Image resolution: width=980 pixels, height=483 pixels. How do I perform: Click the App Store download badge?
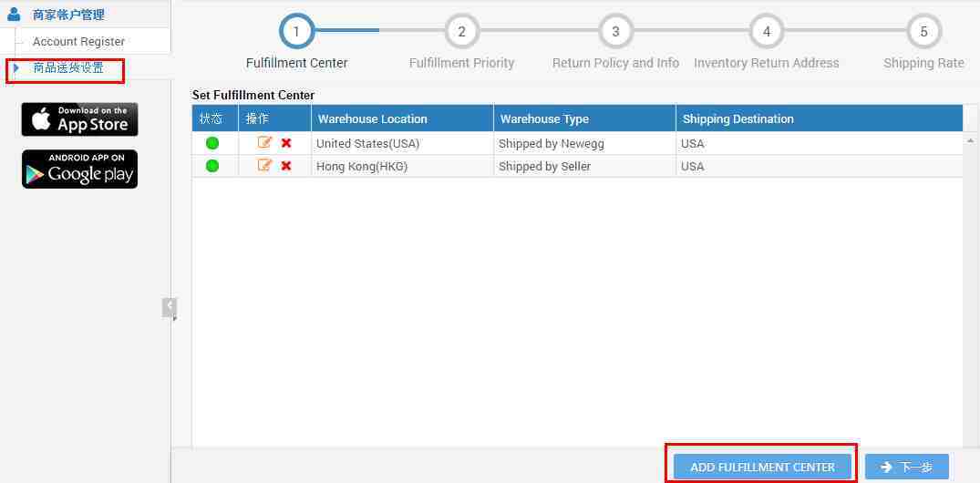click(79, 119)
